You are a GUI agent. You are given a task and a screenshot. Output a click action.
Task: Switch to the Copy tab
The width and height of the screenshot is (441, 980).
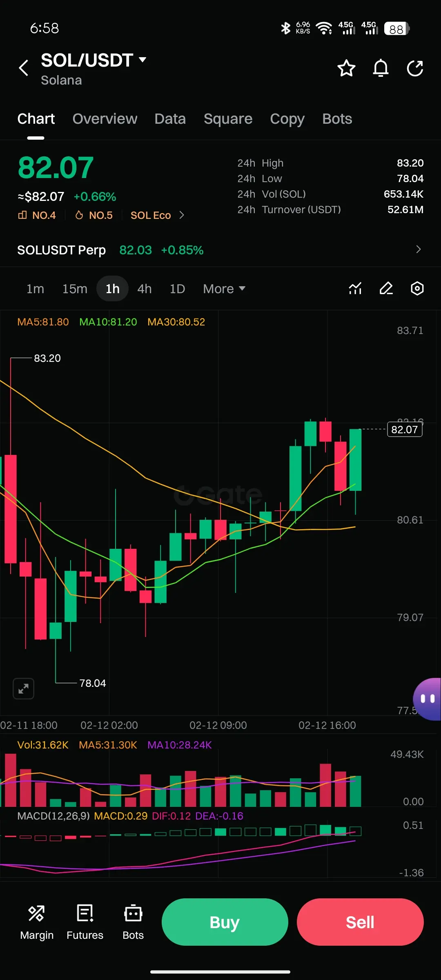287,119
